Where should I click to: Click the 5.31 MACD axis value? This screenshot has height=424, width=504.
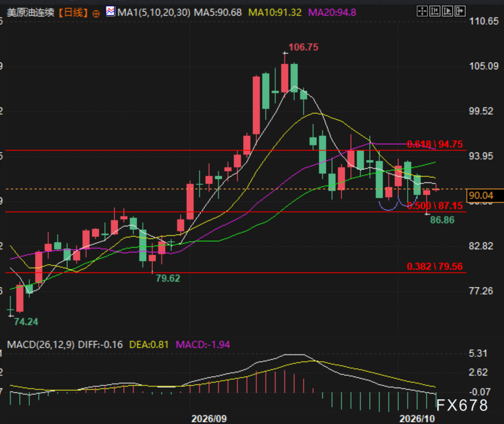point(478,354)
